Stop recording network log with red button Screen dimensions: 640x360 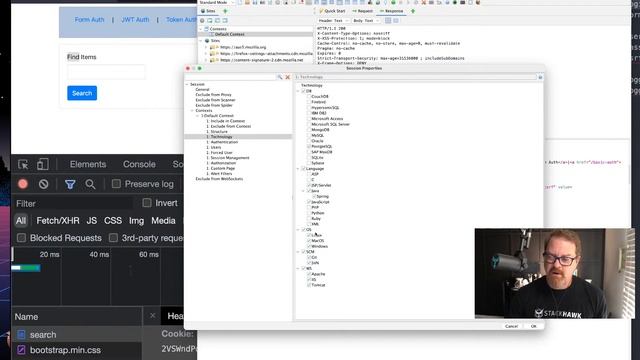tap(23, 184)
